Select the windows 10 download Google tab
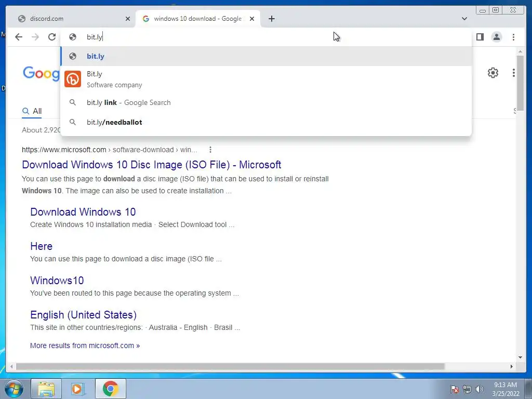The width and height of the screenshot is (532, 399). 198,19
